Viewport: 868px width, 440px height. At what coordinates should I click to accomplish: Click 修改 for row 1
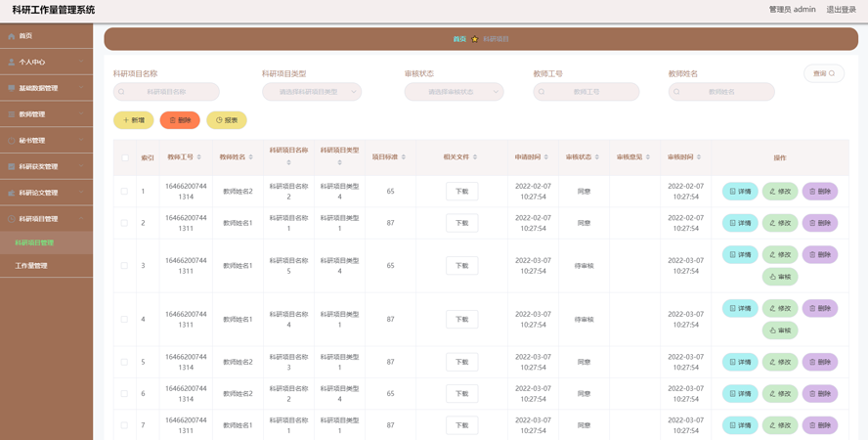[780, 192]
